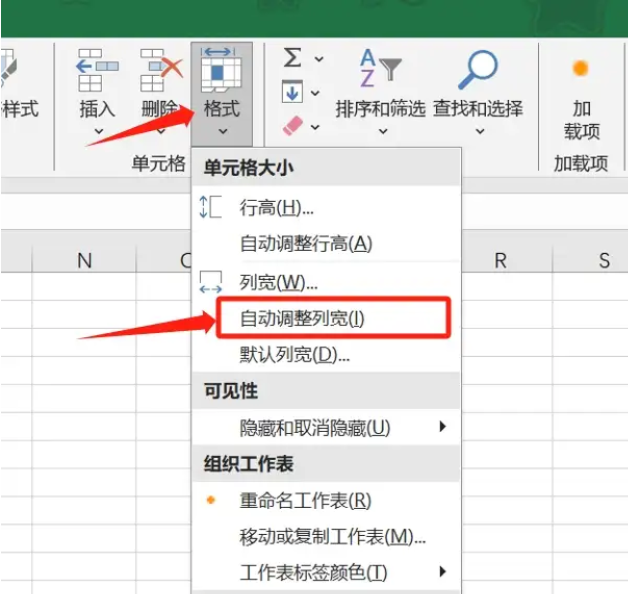The width and height of the screenshot is (628, 594).
Task: Expand the 工作表标签颜色 submenu arrow
Action: (x=443, y=572)
